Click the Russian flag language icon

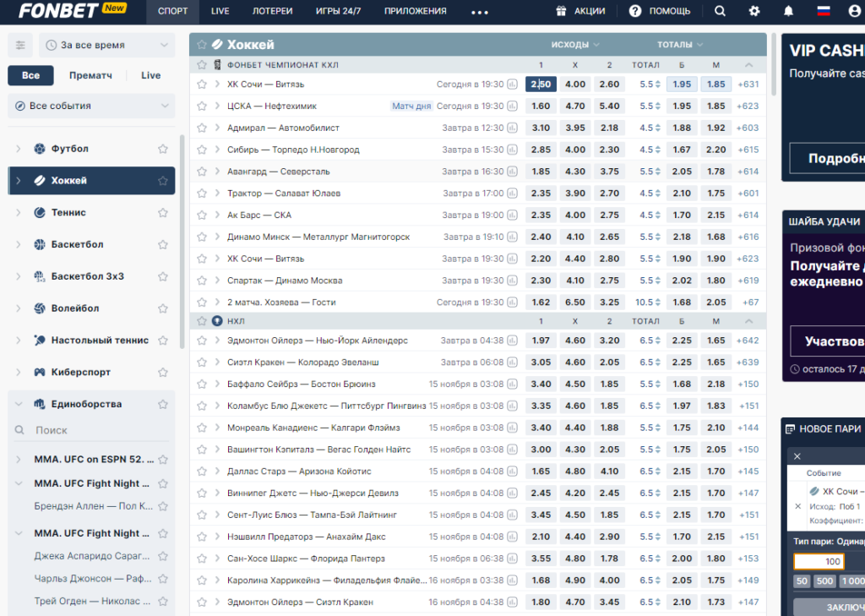[824, 11]
